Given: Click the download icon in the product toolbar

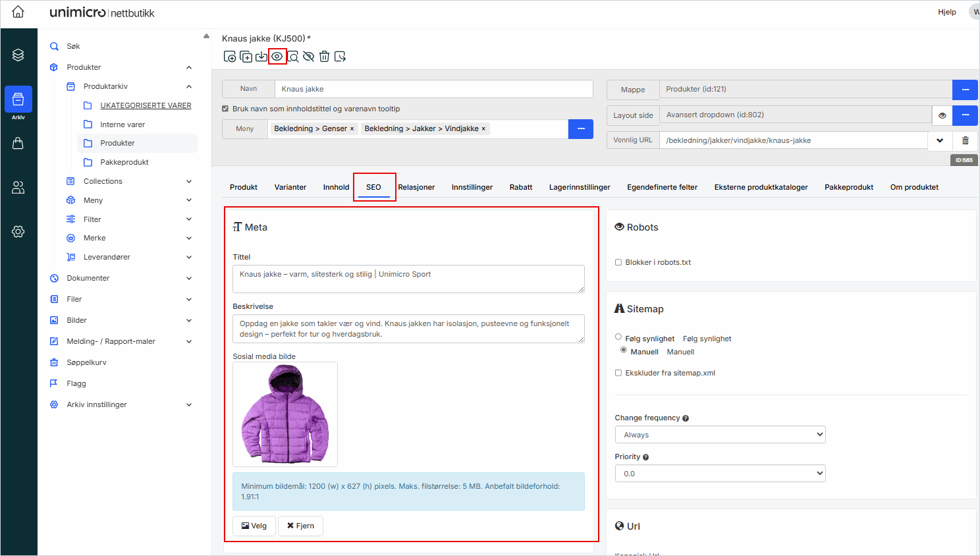Looking at the screenshot, I should [x=261, y=56].
